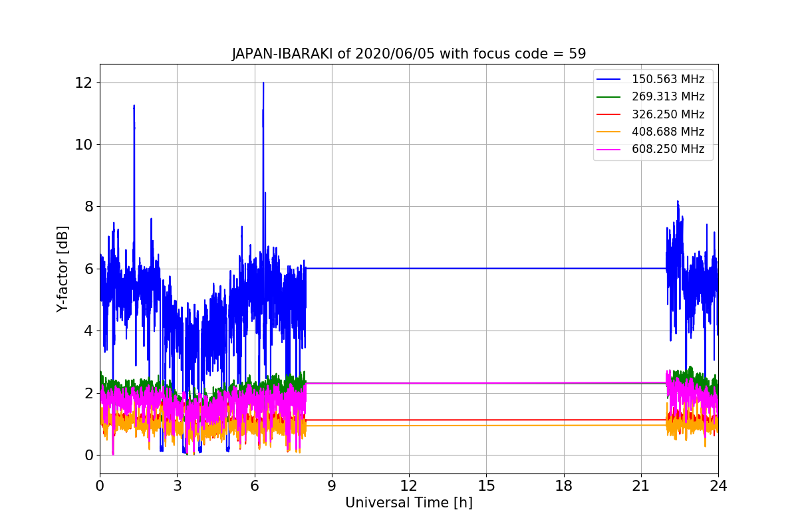Click the x-axis tick label 15

coord(486,486)
